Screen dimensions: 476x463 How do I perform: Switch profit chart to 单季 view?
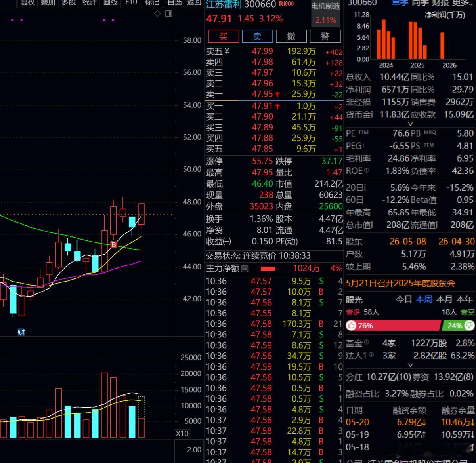(x=399, y=3)
